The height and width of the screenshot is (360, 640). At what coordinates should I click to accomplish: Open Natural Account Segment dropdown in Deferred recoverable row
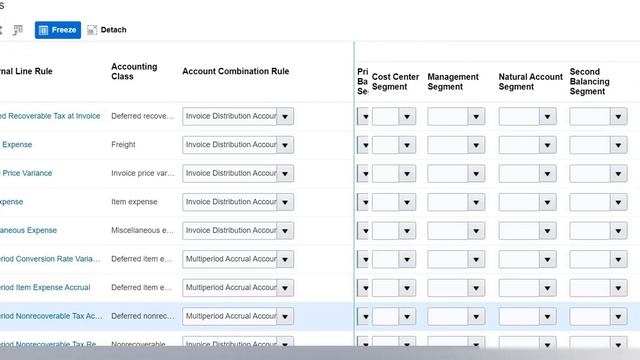tap(547, 116)
